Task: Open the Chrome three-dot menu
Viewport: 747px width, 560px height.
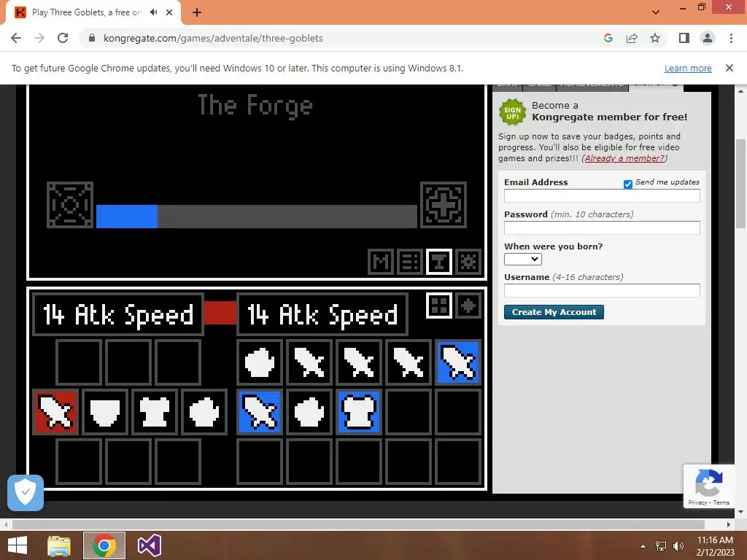Action: (x=731, y=38)
